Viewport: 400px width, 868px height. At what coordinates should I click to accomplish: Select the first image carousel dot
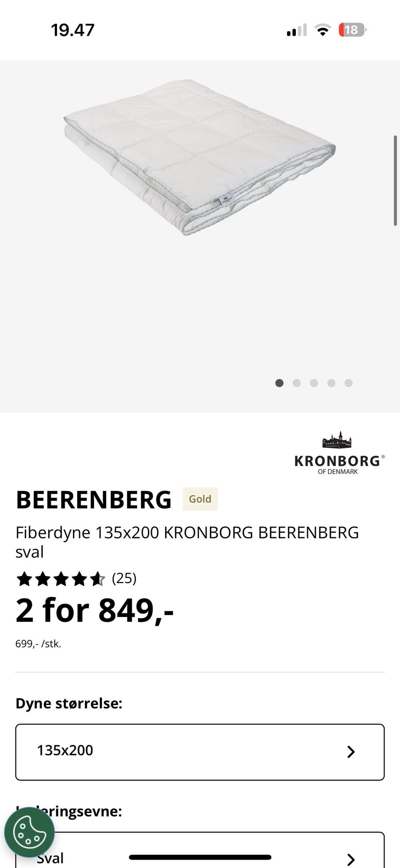(279, 383)
